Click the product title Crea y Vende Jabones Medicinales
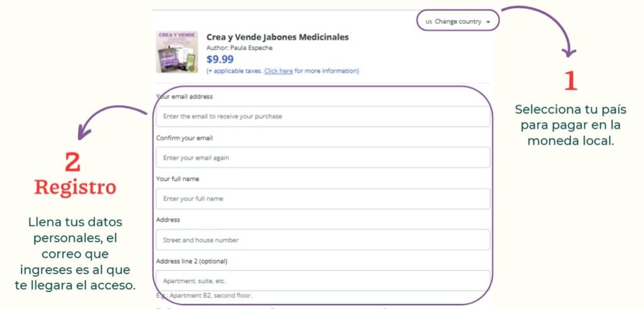This screenshot has height=309, width=644. [277, 37]
